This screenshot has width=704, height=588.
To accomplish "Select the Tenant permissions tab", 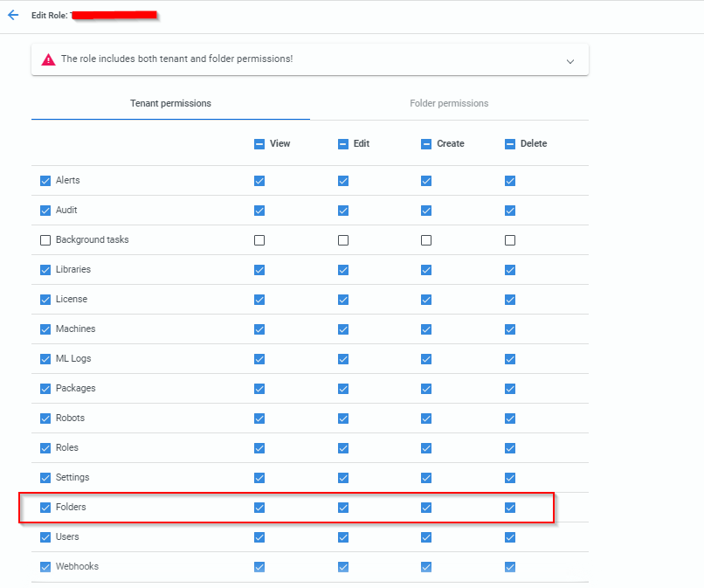I will [170, 103].
